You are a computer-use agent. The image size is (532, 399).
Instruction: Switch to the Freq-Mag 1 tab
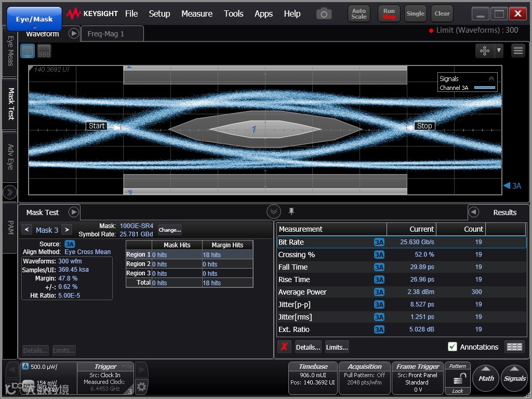tap(106, 34)
